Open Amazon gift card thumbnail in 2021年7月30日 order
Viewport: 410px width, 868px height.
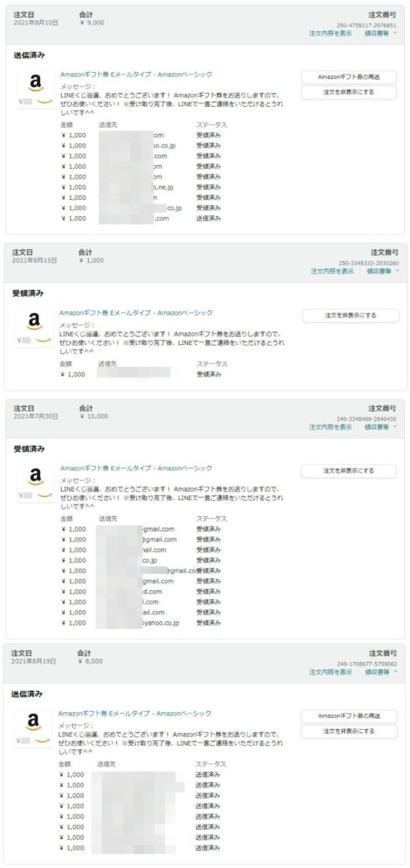click(x=36, y=482)
